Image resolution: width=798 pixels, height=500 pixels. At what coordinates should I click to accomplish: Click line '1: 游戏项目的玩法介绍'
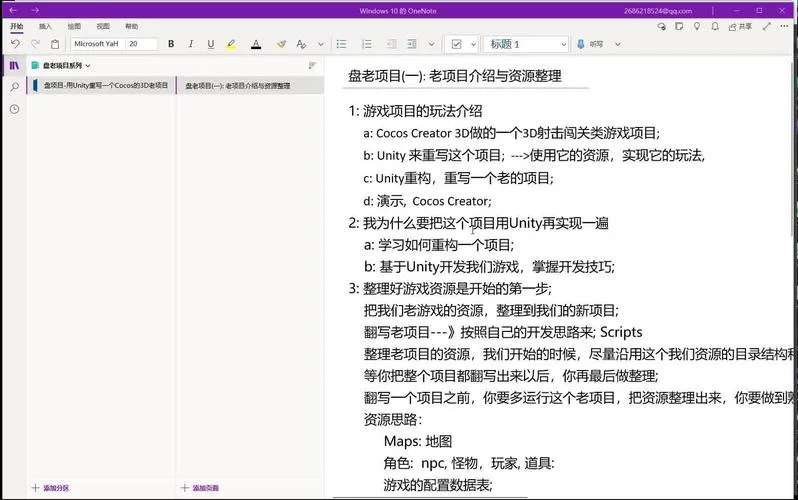[415, 111]
